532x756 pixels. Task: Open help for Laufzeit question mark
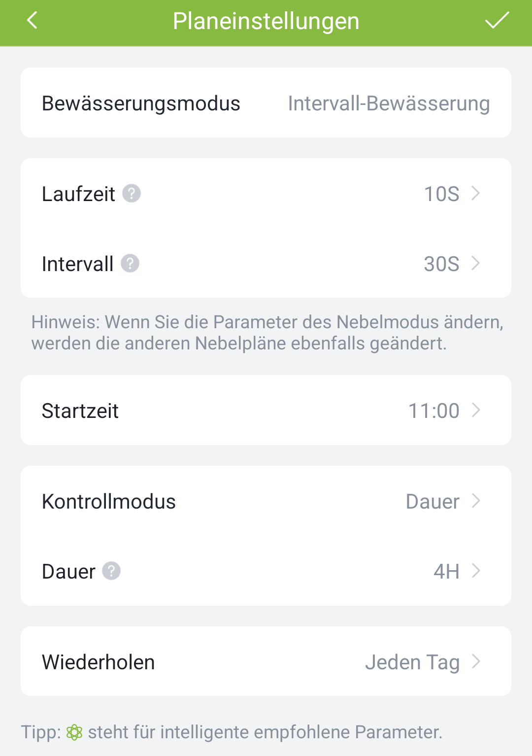pyautogui.click(x=132, y=193)
